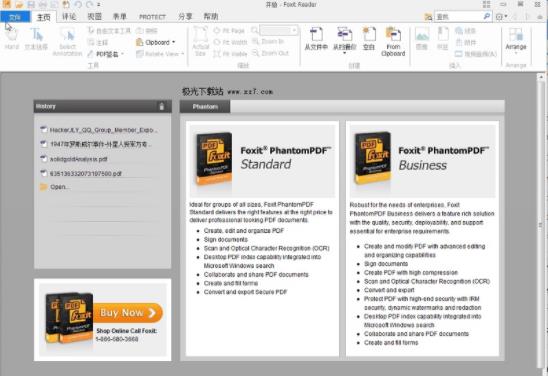Click the Zoom Out tool
Image resolution: width=548 pixels, height=376 pixels.
pos(271,53)
